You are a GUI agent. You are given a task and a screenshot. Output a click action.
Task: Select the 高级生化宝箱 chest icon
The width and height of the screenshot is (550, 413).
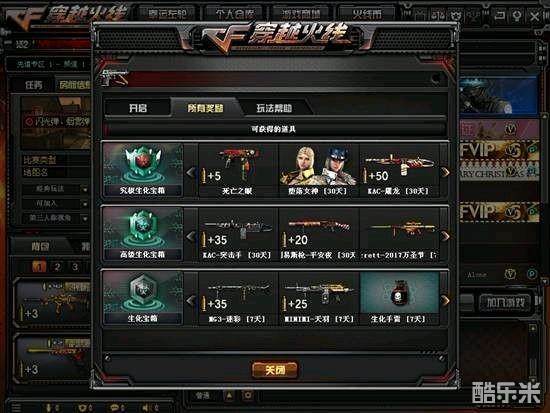pyautogui.click(x=143, y=234)
